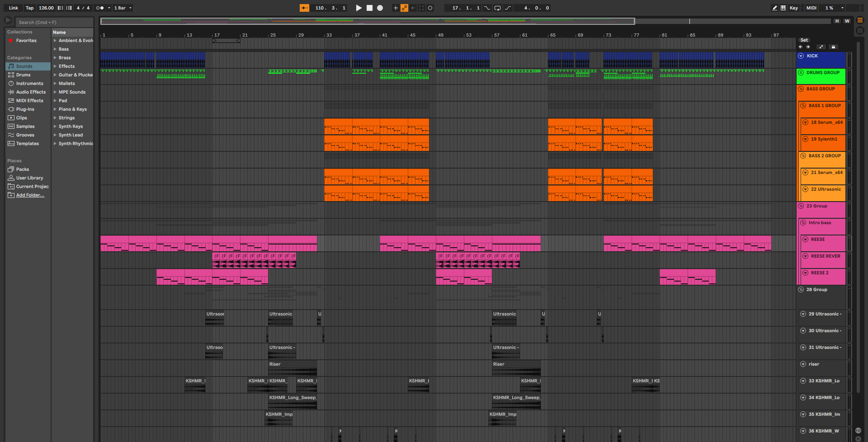Enable the Draw Mode pencil
This screenshot has width=868, height=442.
pos(774,8)
